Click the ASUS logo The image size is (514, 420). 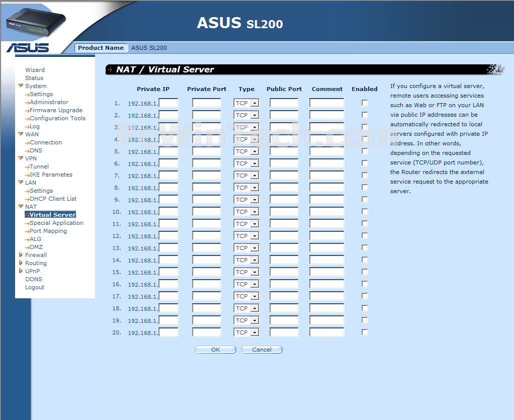point(28,48)
